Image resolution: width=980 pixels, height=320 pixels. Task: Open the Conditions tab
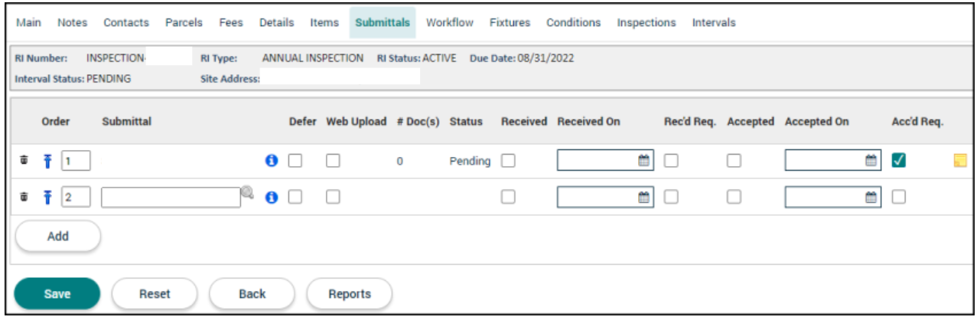point(574,23)
